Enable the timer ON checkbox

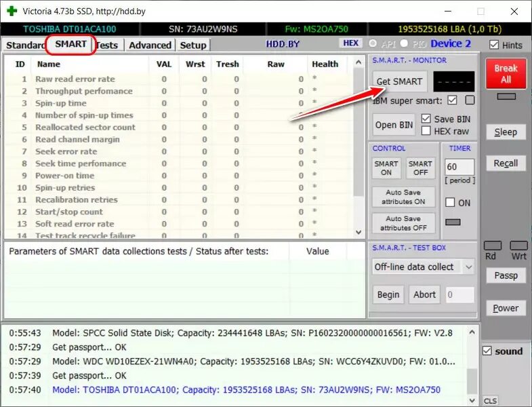pos(450,202)
